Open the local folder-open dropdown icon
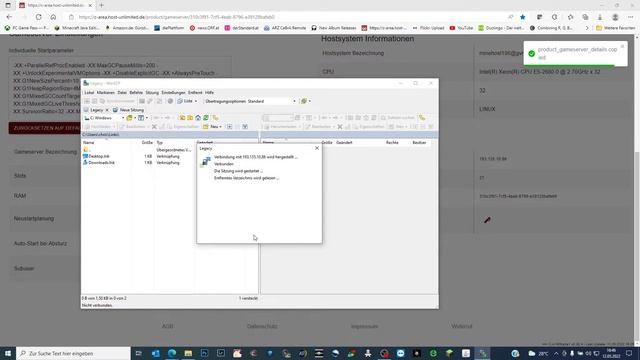 (x=131, y=118)
